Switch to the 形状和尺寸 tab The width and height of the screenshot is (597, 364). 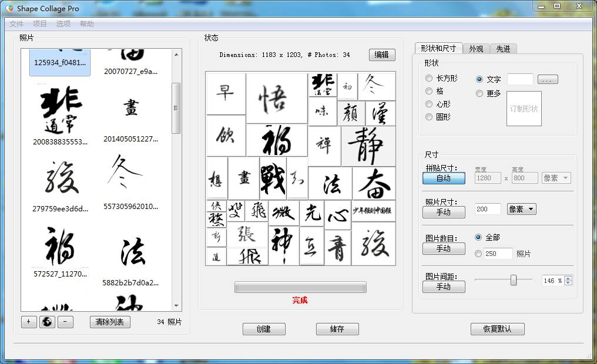tap(438, 48)
